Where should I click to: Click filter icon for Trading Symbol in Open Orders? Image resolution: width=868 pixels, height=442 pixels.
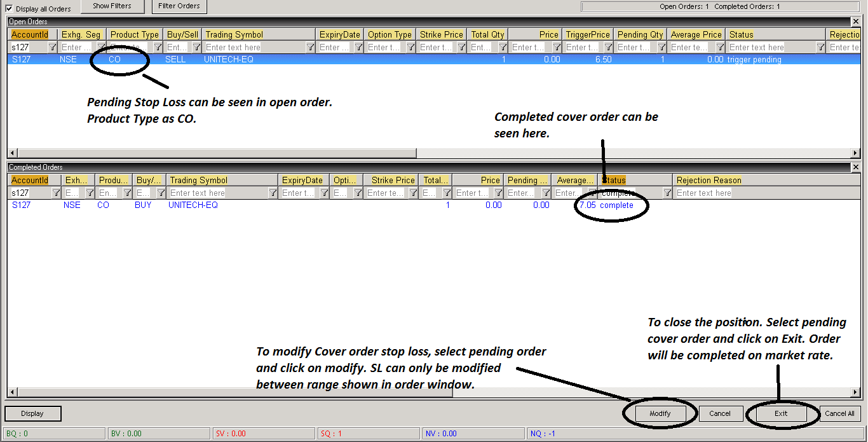click(x=310, y=47)
